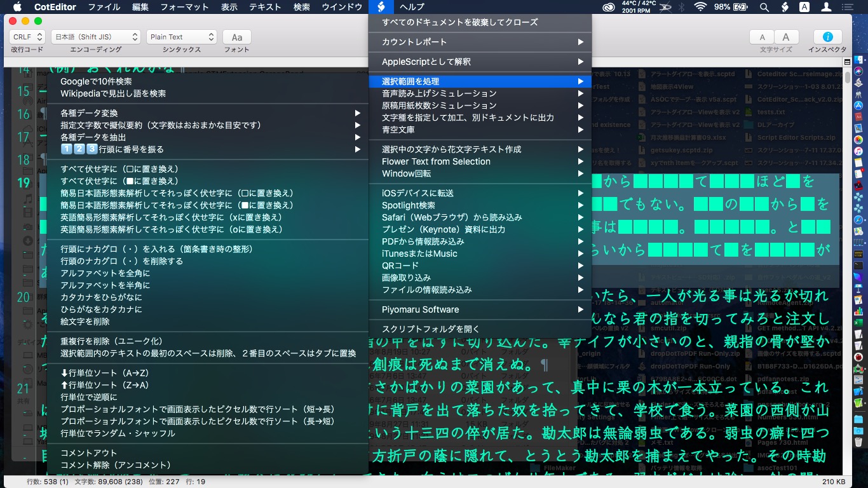Open the CRLF line ending dropdown
Viewport: 868px width, 488px height.
27,37
